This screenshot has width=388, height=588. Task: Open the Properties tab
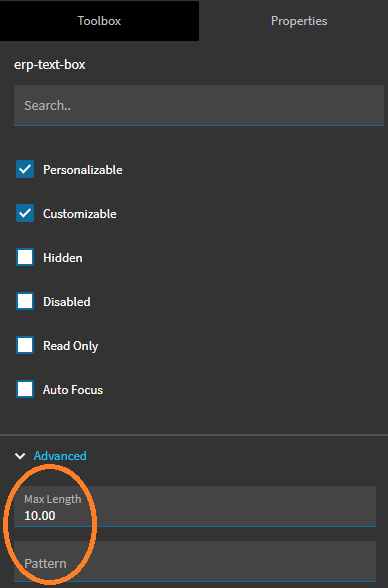point(299,21)
